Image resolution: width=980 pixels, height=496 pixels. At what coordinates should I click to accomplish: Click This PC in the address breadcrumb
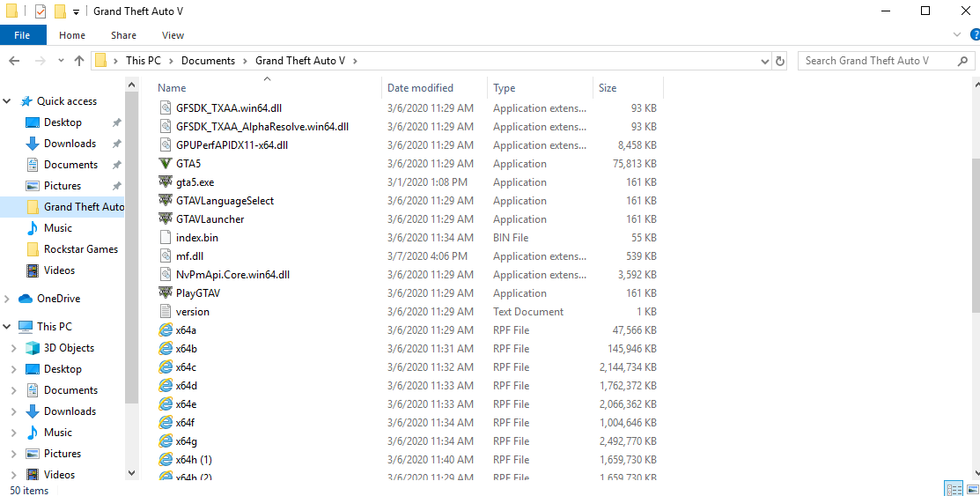pos(144,61)
